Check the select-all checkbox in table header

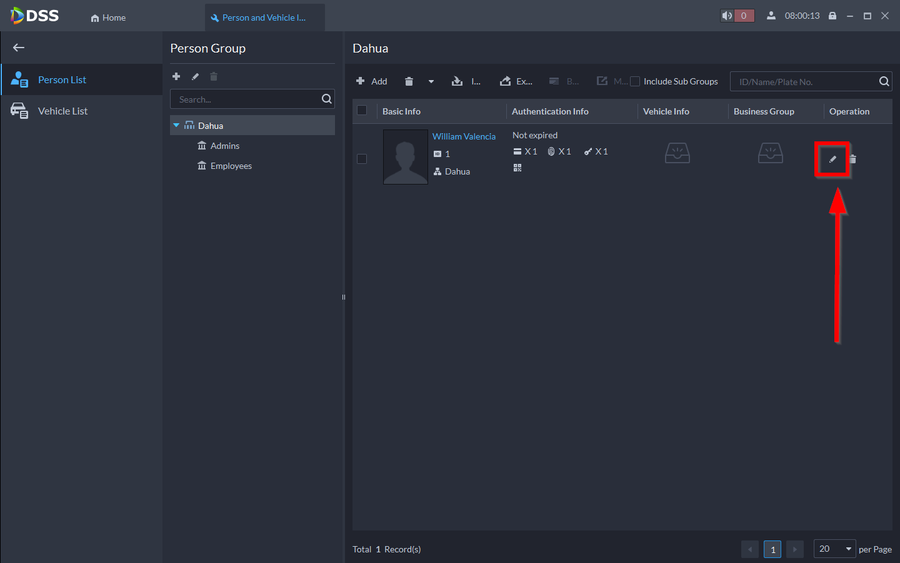pyautogui.click(x=362, y=111)
